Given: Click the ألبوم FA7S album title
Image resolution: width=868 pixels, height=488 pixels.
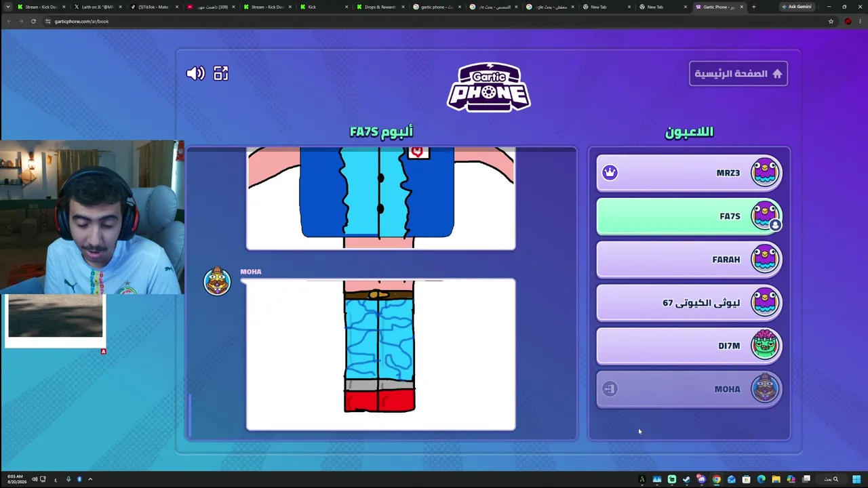Looking at the screenshot, I should pyautogui.click(x=381, y=131).
